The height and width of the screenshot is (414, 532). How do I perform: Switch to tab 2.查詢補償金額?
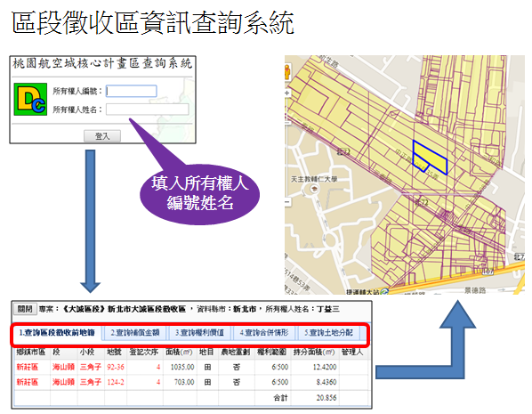pyautogui.click(x=134, y=333)
